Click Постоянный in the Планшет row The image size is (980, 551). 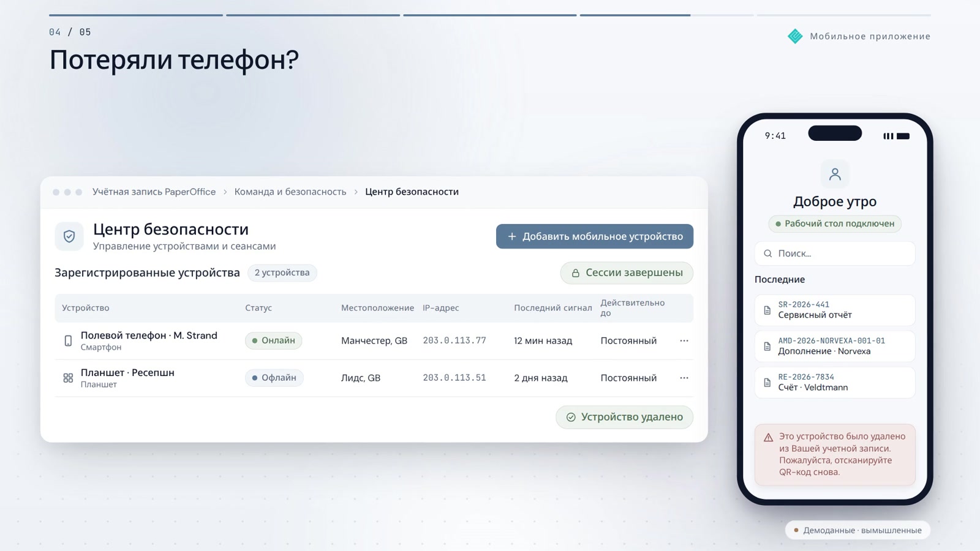pyautogui.click(x=628, y=378)
